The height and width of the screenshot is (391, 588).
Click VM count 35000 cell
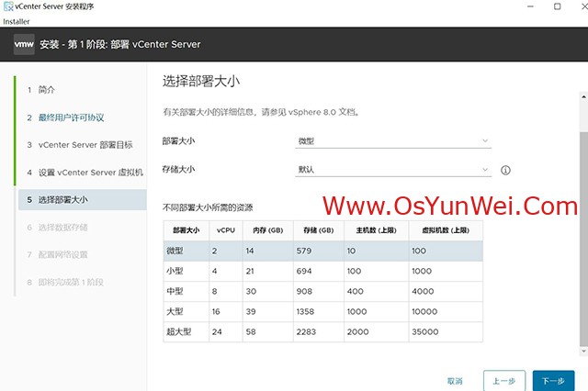point(446,332)
